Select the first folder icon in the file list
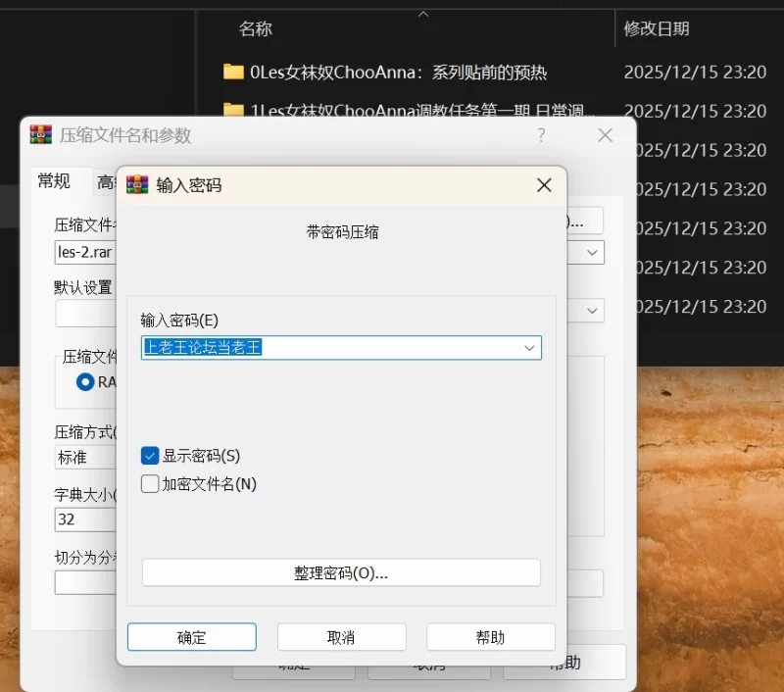Image resolution: width=784 pixels, height=692 pixels. tap(233, 72)
